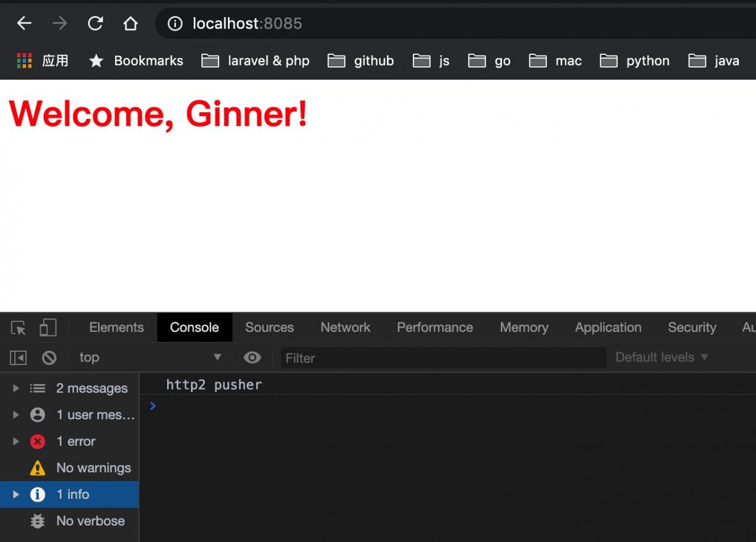Clear the console output
Viewport: 756px width, 542px height.
(49, 357)
